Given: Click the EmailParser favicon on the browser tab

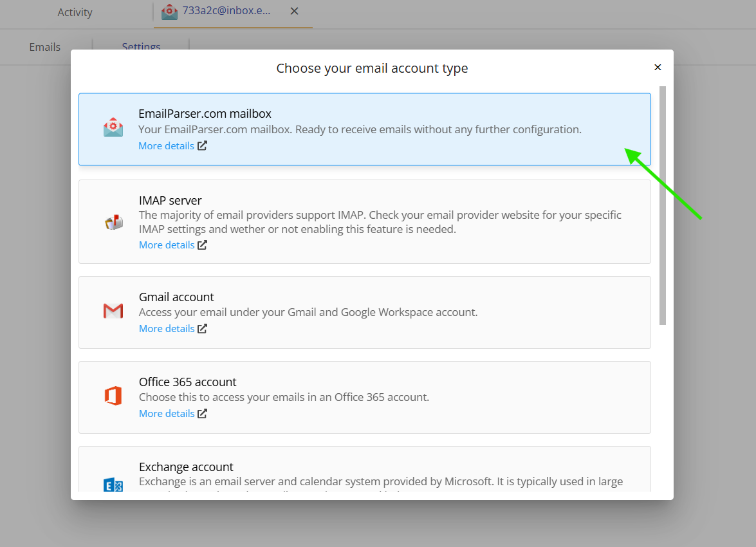Looking at the screenshot, I should coord(169,11).
